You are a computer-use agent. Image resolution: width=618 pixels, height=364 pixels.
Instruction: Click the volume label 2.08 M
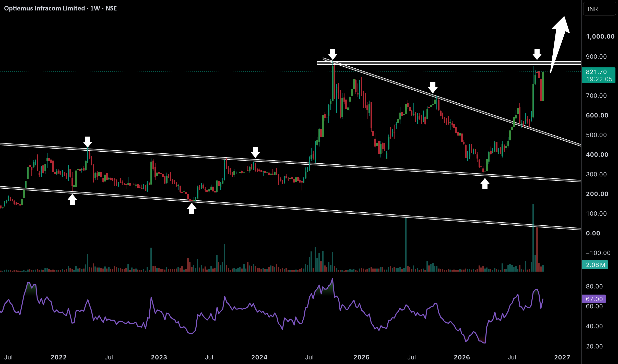(x=595, y=265)
